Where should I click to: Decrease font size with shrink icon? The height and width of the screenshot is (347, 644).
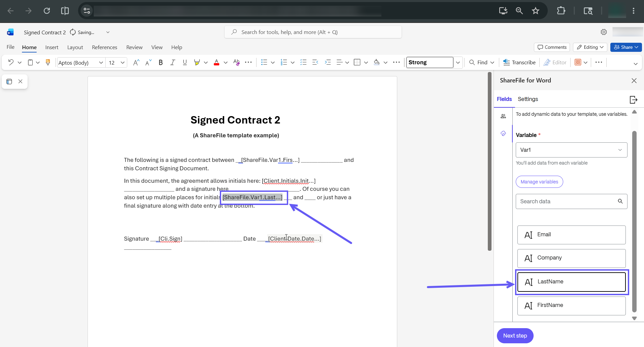(x=148, y=62)
